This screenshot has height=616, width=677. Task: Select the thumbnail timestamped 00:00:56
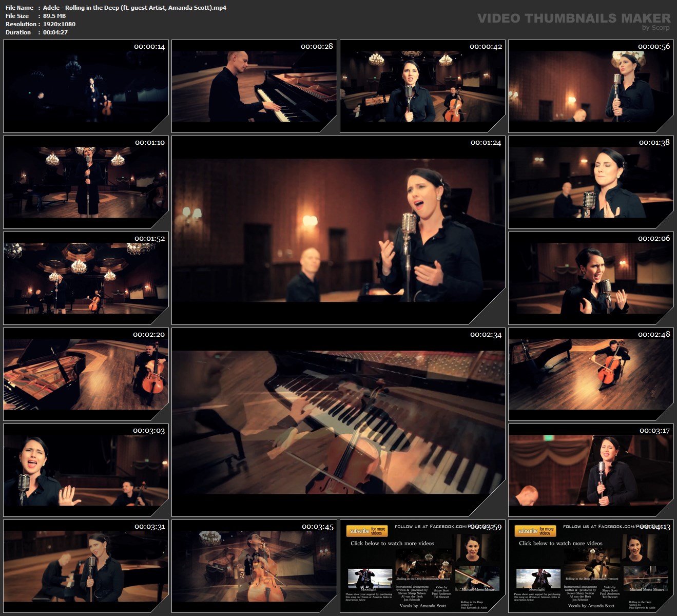point(591,86)
